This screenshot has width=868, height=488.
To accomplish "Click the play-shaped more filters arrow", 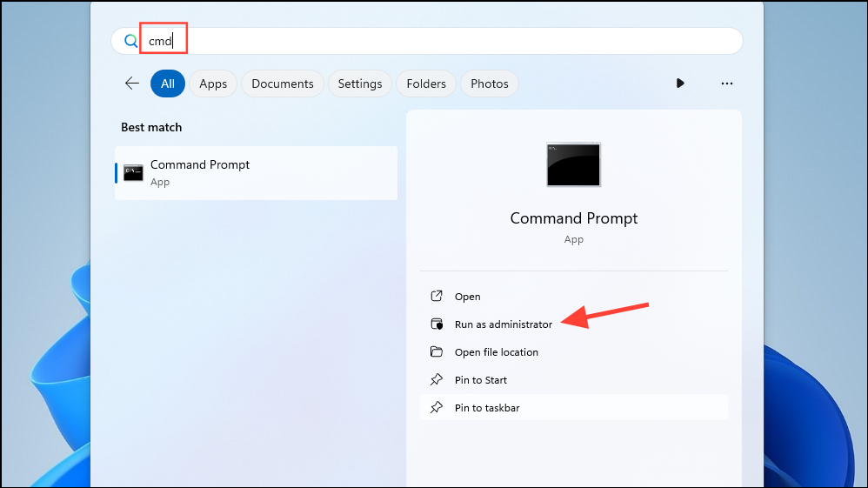I will pyautogui.click(x=680, y=84).
